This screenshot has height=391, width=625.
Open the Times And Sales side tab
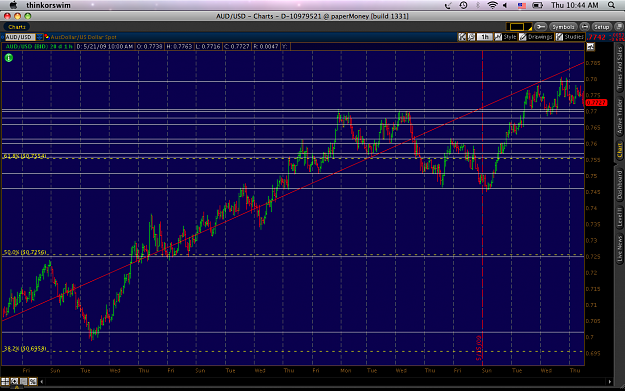tap(620, 68)
